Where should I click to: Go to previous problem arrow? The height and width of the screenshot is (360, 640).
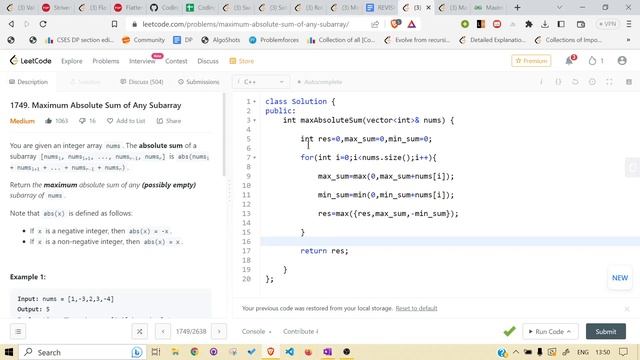tap(163, 331)
